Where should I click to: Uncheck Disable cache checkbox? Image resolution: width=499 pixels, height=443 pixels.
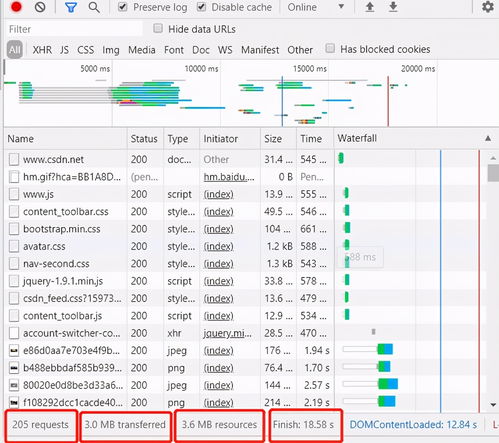[201, 7]
